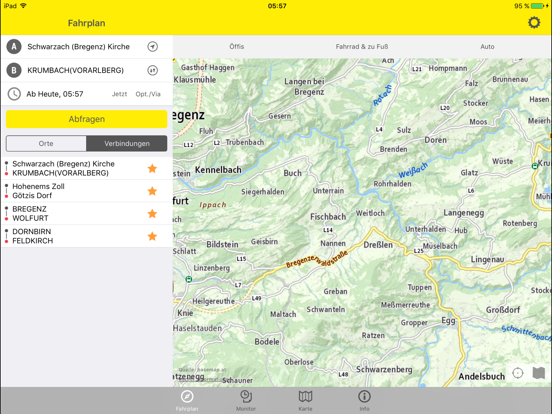This screenshot has height=414, width=552.
Task: Open the Fahrplan bottom tab
Action: tap(187, 401)
